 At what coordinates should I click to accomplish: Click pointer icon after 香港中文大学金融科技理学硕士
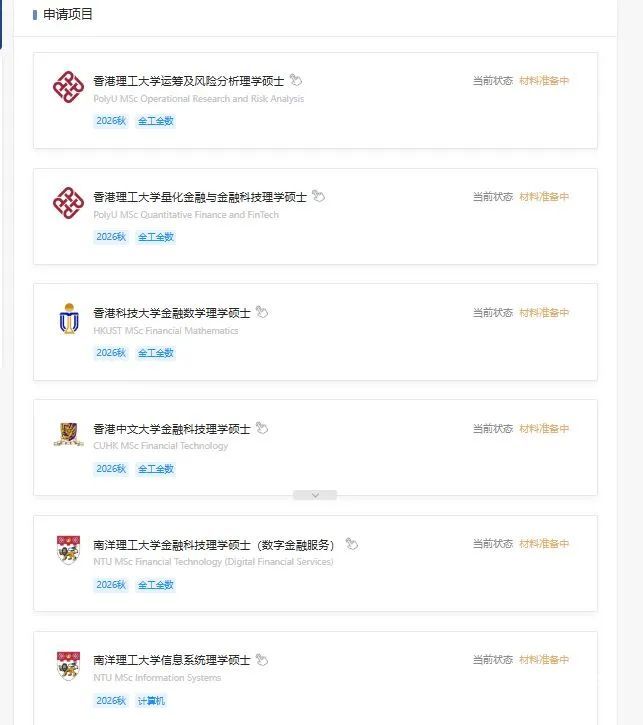[x=262, y=428]
